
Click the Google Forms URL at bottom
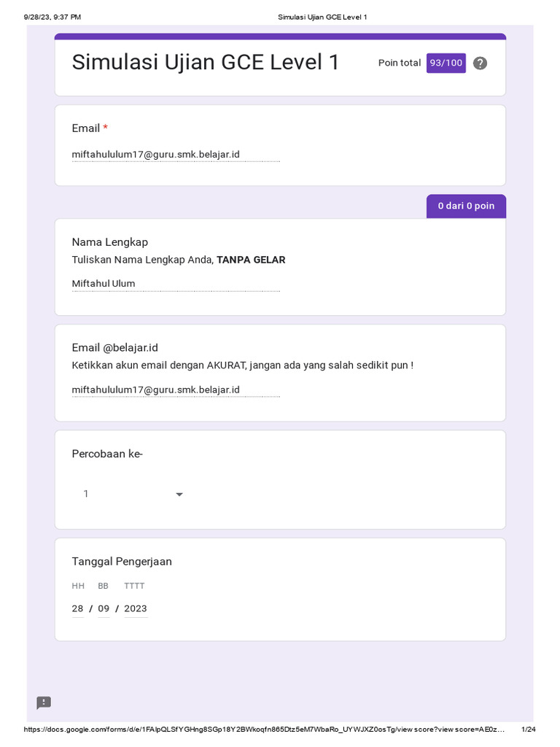[x=264, y=729]
